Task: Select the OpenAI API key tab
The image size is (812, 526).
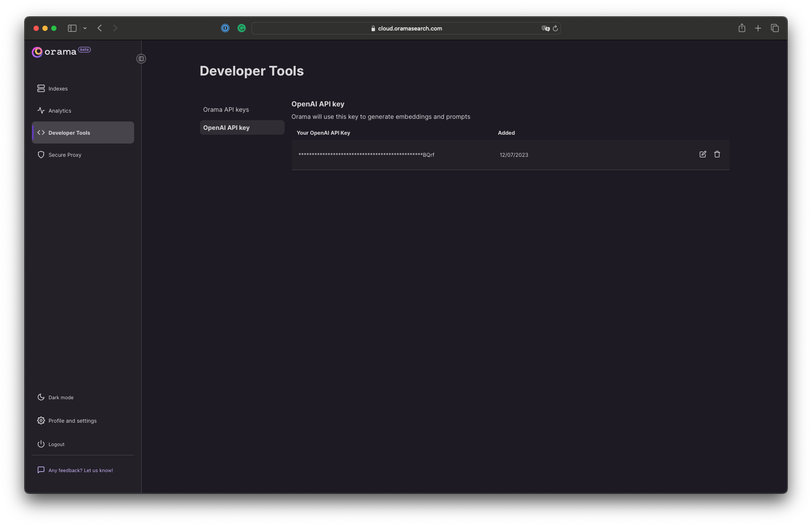Action: [242, 128]
